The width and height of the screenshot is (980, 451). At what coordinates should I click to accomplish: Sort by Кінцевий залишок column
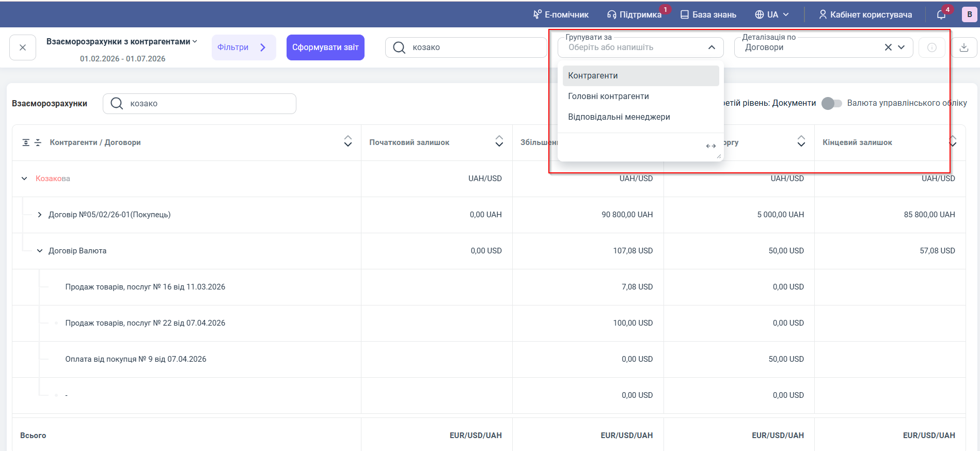click(953, 141)
